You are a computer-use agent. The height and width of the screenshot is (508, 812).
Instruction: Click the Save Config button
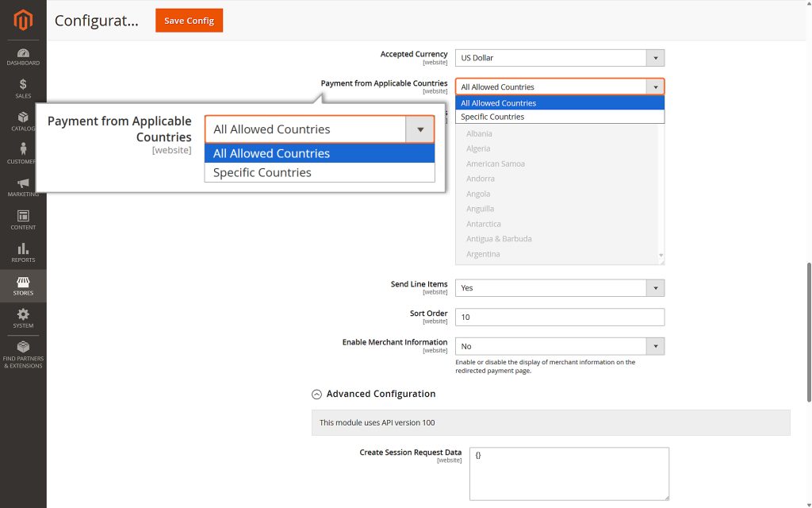pos(189,21)
